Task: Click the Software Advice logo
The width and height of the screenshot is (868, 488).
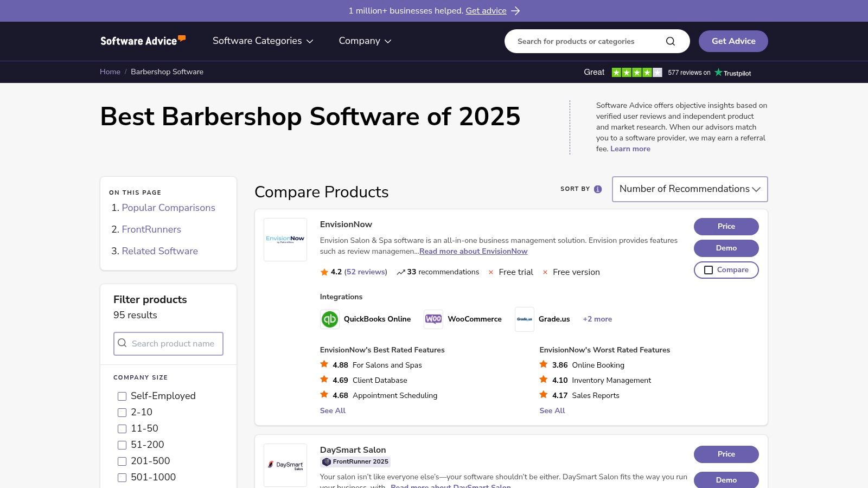Action: tap(143, 41)
